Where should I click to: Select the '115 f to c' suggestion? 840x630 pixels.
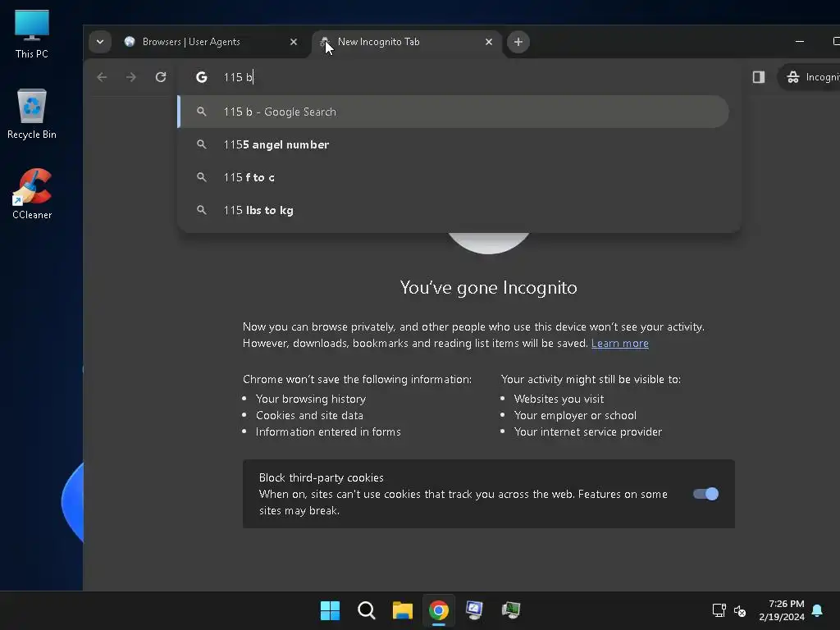[x=453, y=177]
